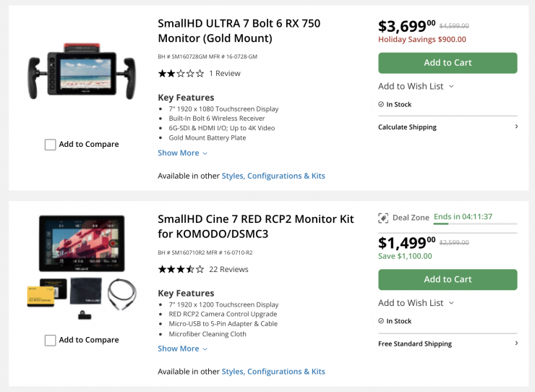Check Add to Compare for ULTRA 7 Bolt

click(51, 145)
